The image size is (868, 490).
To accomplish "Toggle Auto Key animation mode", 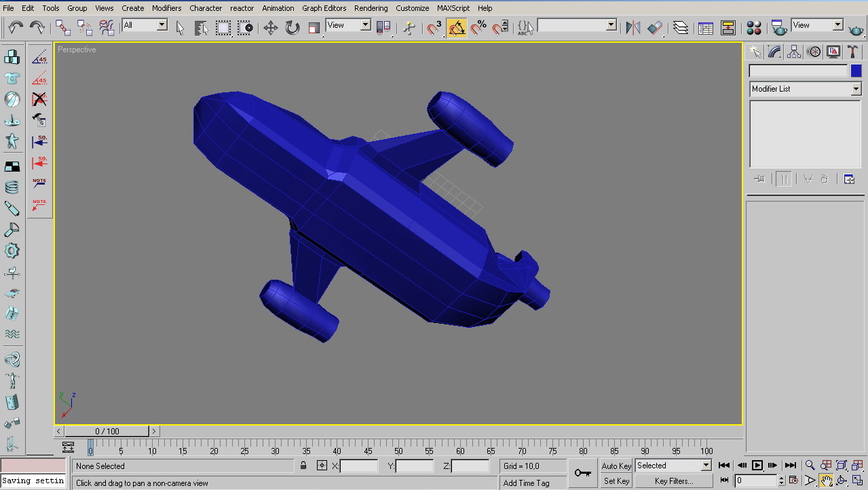I will tap(616, 466).
